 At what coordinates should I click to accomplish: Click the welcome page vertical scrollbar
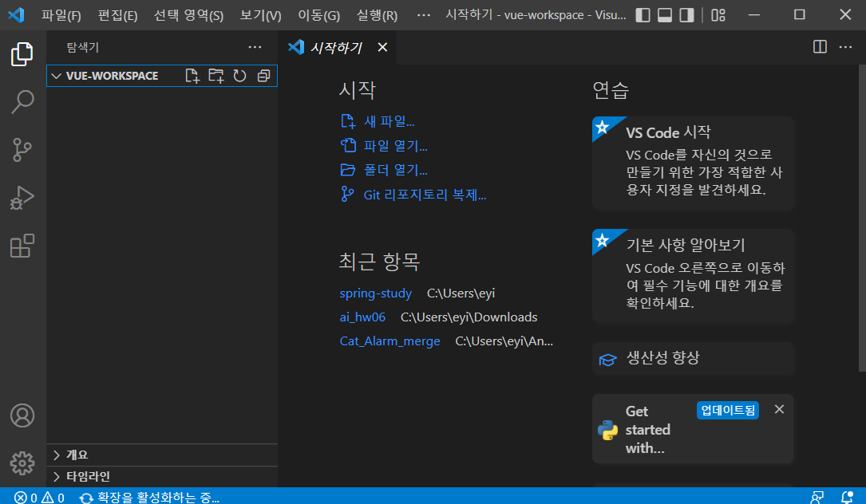point(862,218)
